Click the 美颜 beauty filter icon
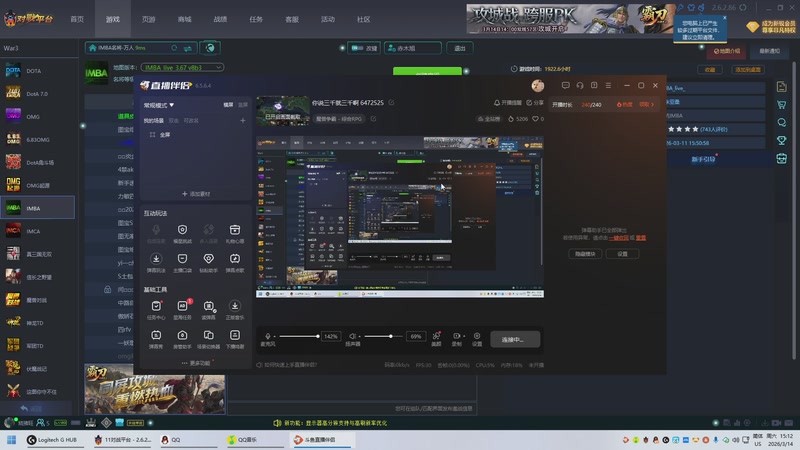The image size is (800, 450). pyautogui.click(x=436, y=336)
